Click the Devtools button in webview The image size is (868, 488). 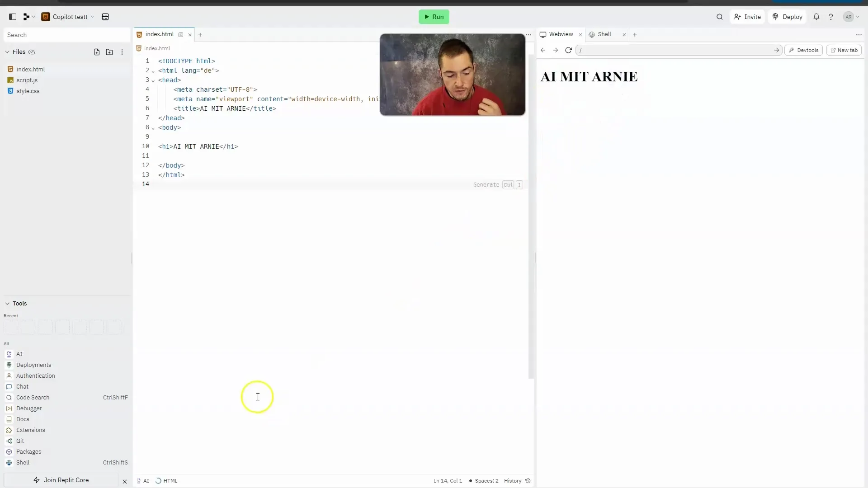(x=804, y=50)
